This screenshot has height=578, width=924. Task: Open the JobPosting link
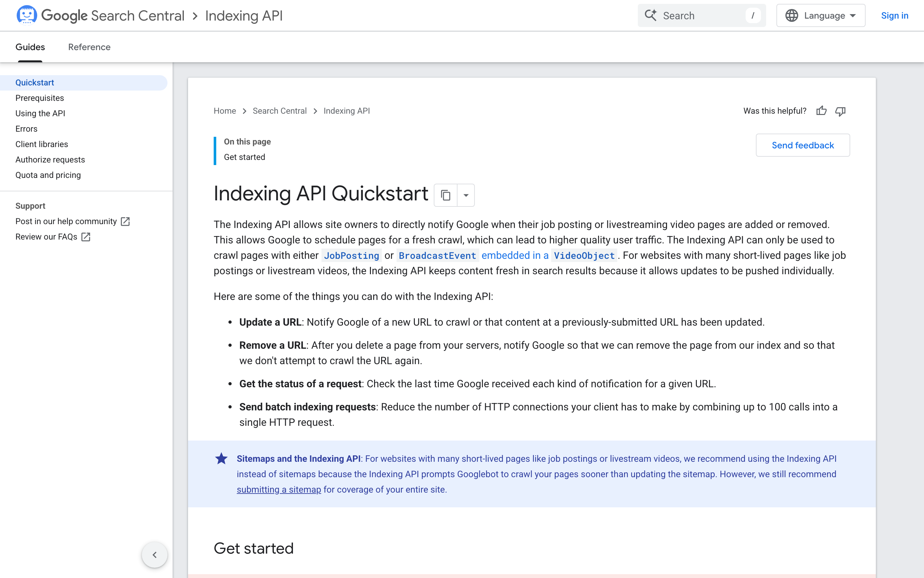[x=351, y=255]
